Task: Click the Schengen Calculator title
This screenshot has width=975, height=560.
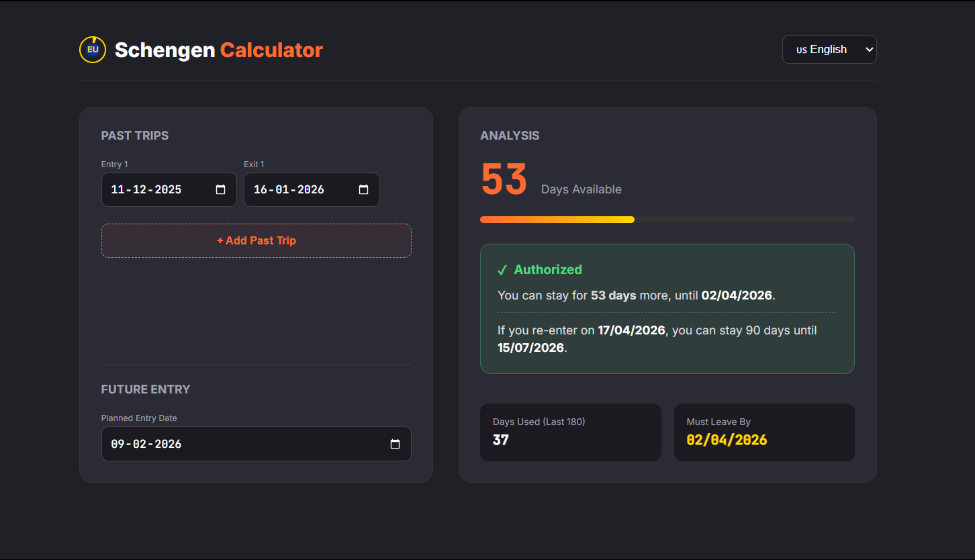Action: 218,50
